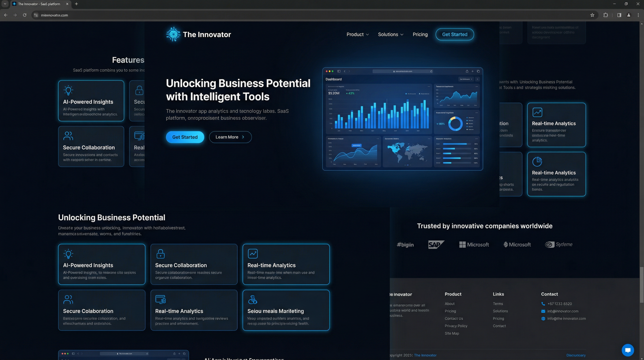Click the Chrome profile avatar icon
This screenshot has width=644, height=360.
pyautogui.click(x=629, y=15)
